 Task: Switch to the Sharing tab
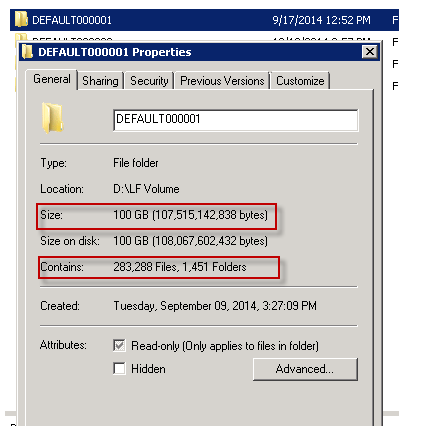(100, 81)
